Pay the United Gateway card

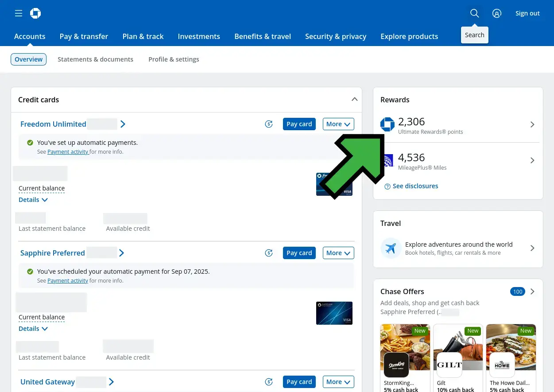pyautogui.click(x=299, y=382)
